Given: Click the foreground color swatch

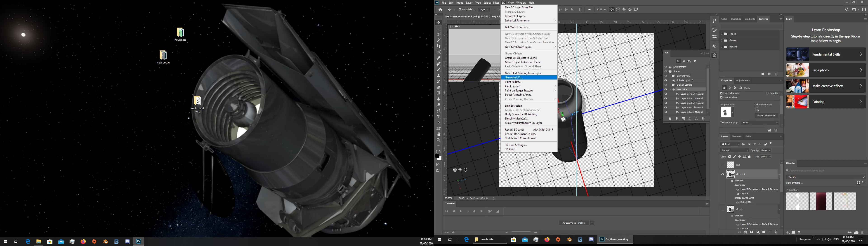Looking at the screenshot, I should click(437, 156).
